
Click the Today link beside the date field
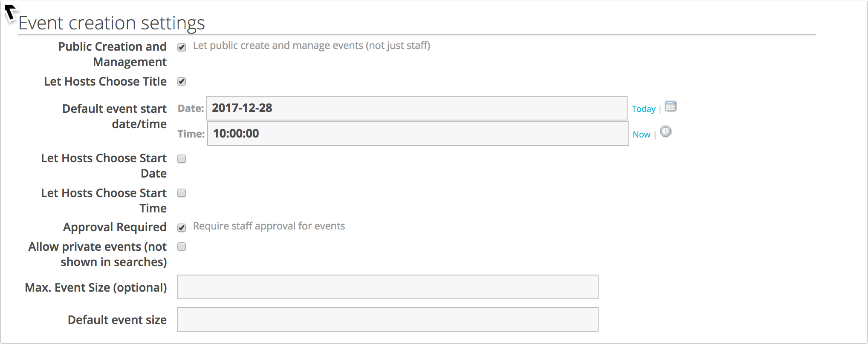pos(643,109)
